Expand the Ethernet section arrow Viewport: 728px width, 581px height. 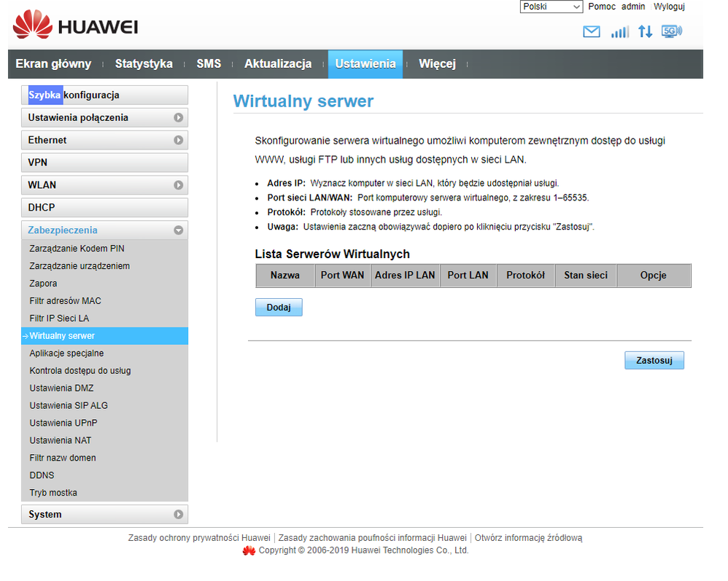click(x=178, y=140)
